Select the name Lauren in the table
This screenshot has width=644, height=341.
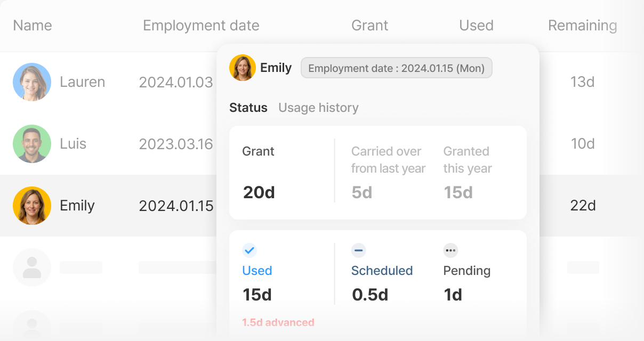tap(82, 82)
